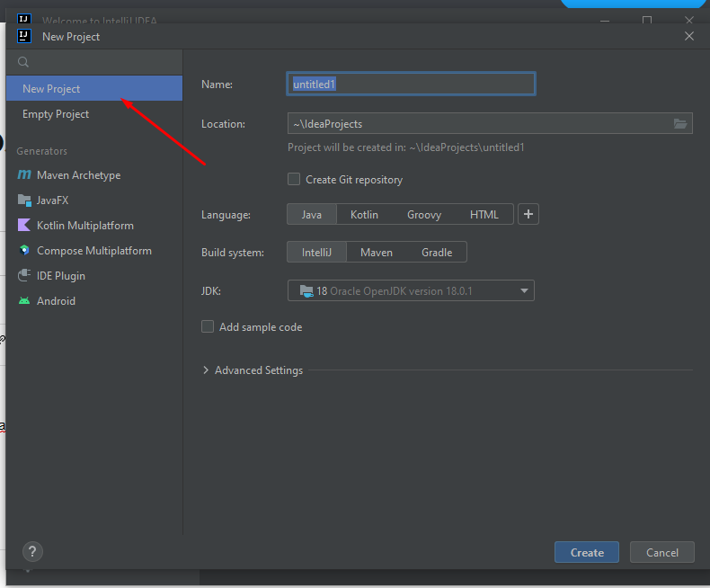The height and width of the screenshot is (588, 710).
Task: Open IDE Plugin generator
Action: click(94, 275)
